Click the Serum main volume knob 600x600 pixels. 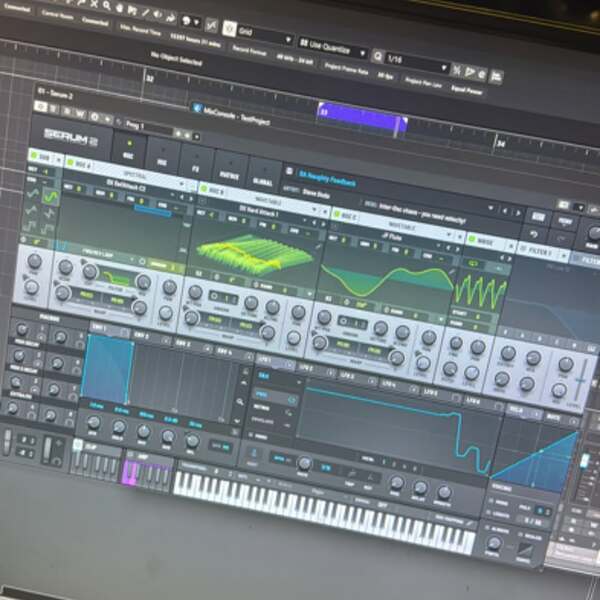pos(594,233)
